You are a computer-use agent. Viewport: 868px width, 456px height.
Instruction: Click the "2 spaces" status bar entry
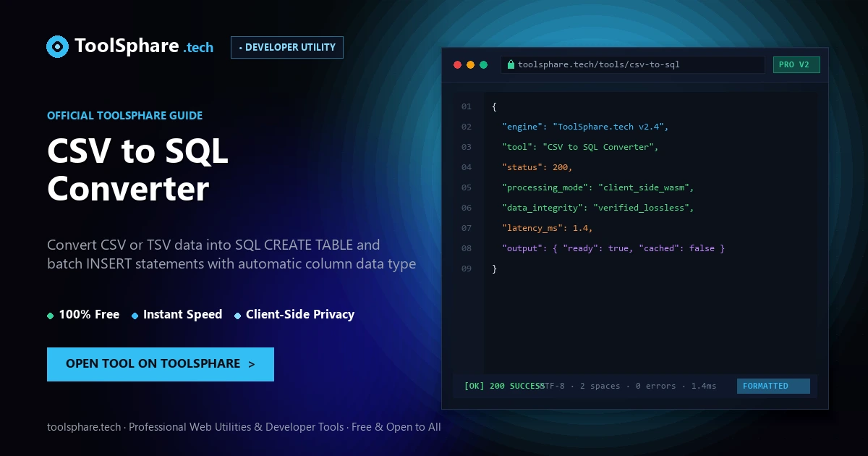click(600, 386)
